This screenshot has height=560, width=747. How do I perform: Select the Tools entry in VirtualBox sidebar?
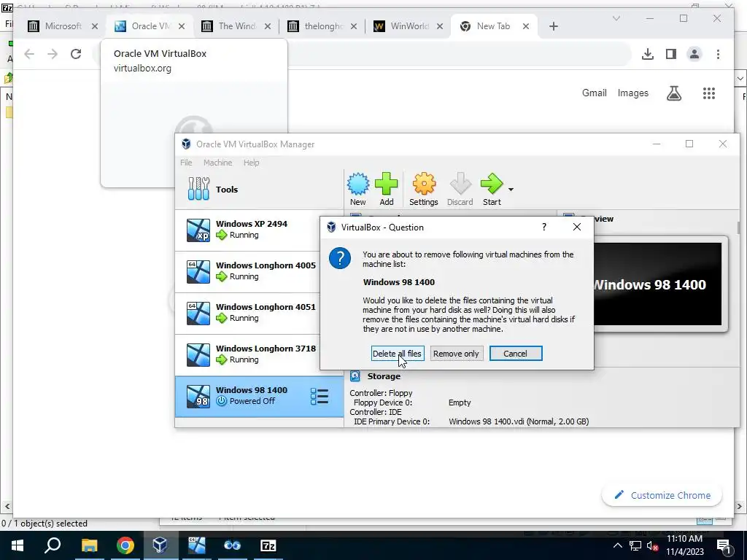[x=259, y=190]
